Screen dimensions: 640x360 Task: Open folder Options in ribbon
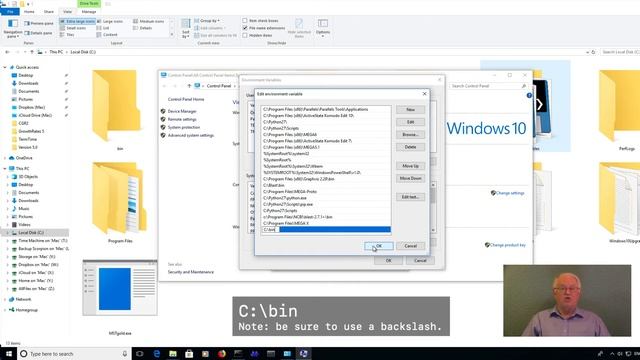323,27
